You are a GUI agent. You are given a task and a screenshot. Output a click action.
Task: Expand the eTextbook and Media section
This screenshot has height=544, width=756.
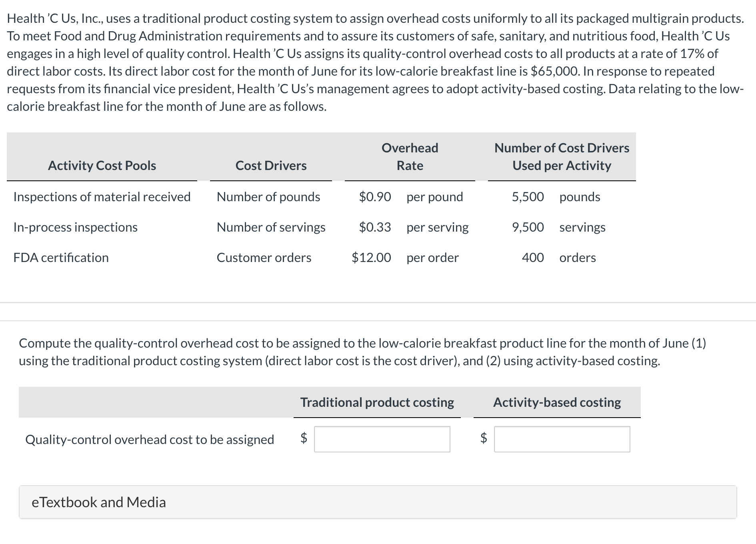pos(98,502)
